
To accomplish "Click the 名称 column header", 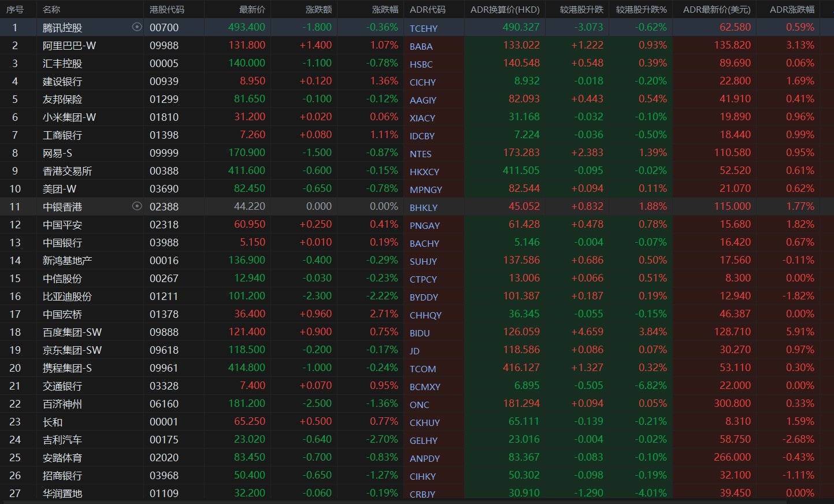I will pos(51,9).
